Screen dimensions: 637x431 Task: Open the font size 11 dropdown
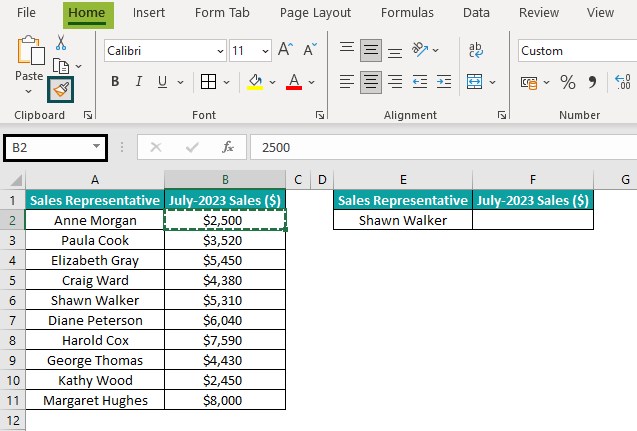(265, 51)
